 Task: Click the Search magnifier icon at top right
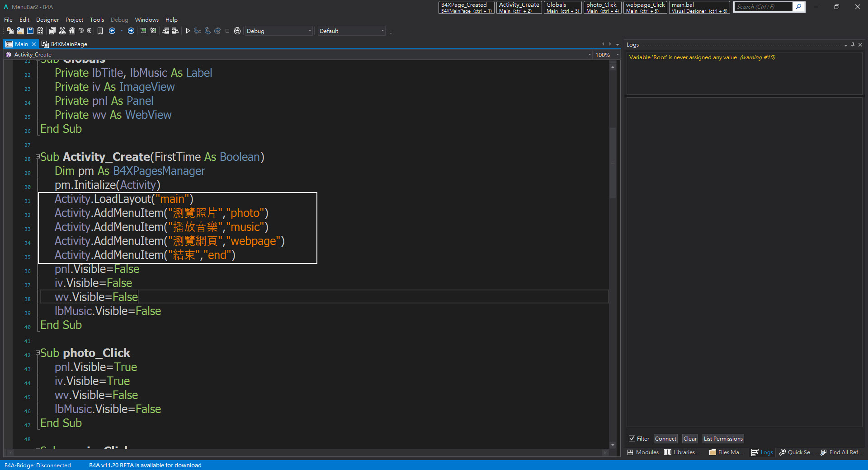[799, 7]
